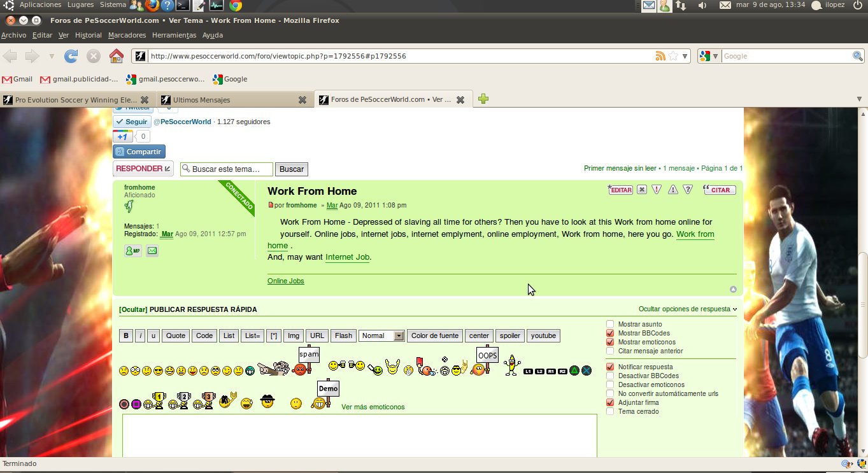Open the Ver más emoticonos link
The image size is (868, 473).
click(x=373, y=407)
